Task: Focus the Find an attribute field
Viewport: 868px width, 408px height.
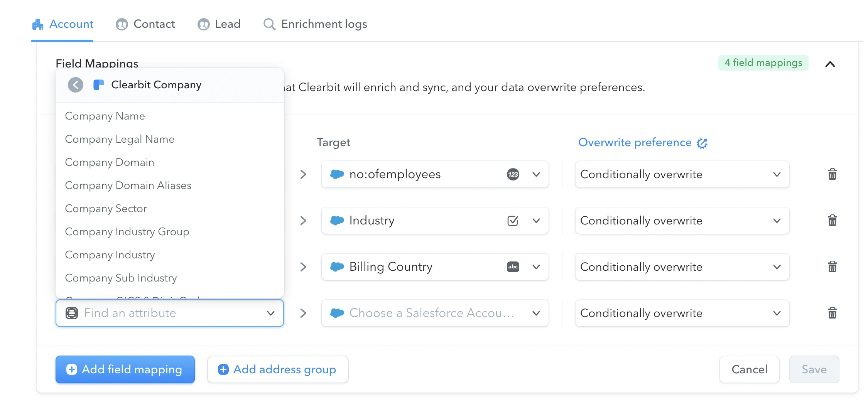Action: tap(170, 313)
